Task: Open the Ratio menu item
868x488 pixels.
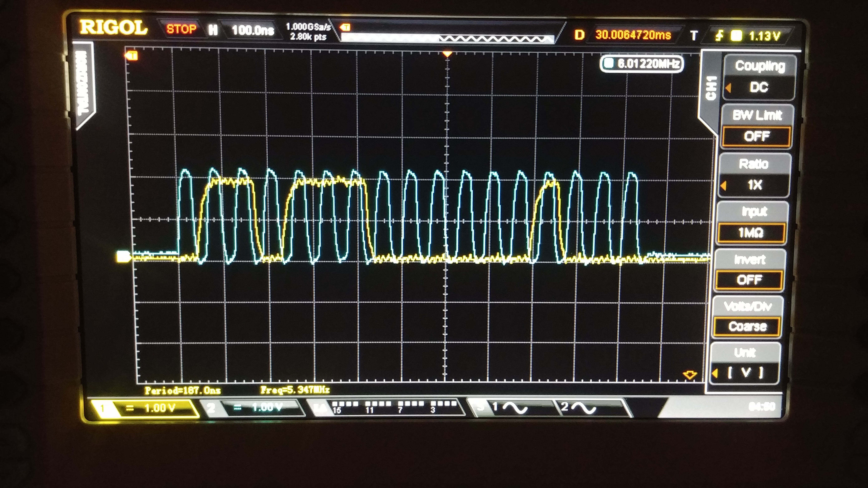Action: tap(754, 164)
